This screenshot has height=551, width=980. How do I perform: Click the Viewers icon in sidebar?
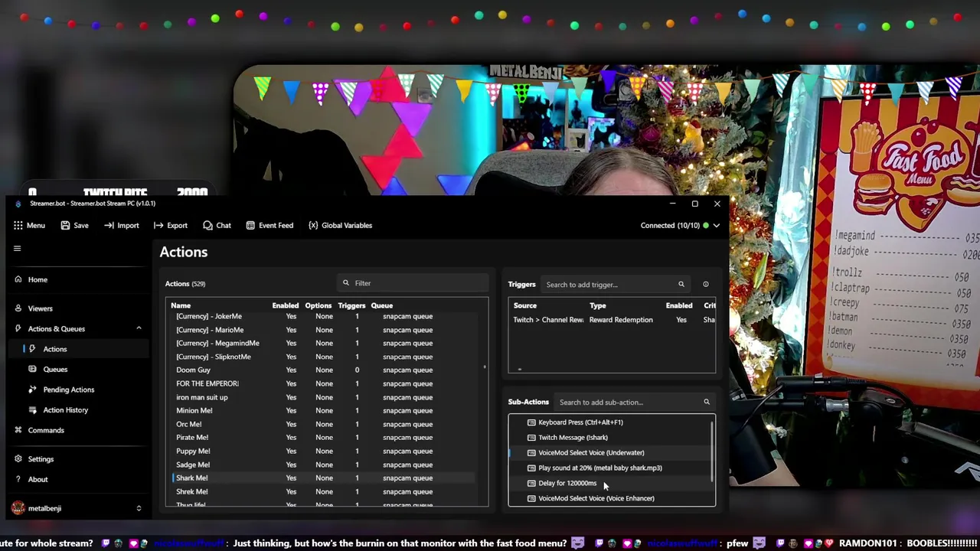click(18, 308)
